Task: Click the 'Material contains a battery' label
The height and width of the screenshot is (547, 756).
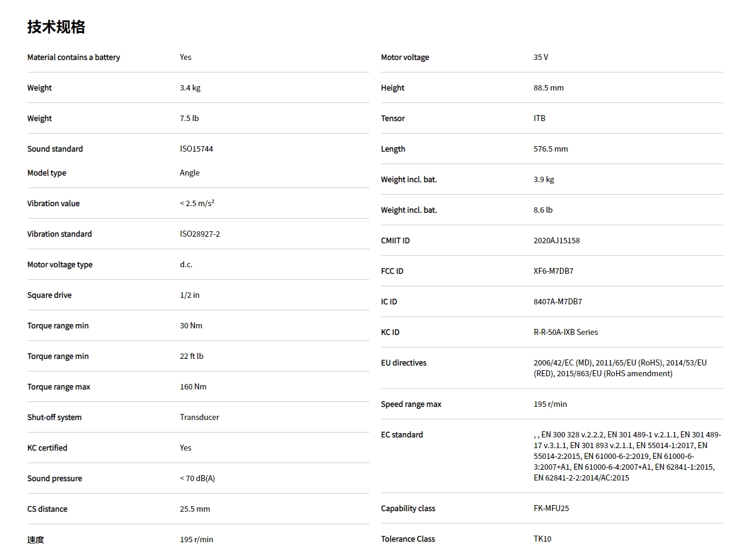Action: 74,58
